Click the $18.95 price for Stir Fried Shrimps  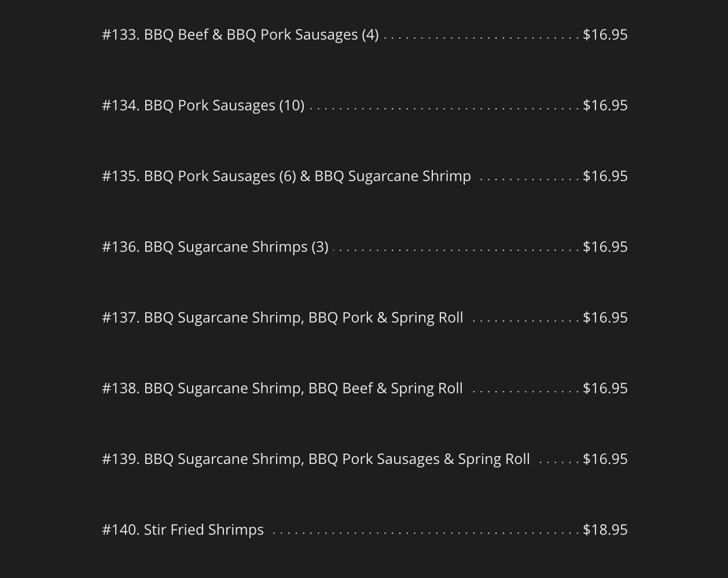pos(605,530)
